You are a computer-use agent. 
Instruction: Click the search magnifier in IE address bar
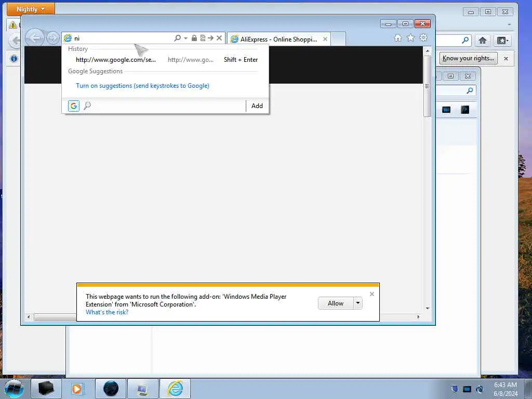pos(177,38)
